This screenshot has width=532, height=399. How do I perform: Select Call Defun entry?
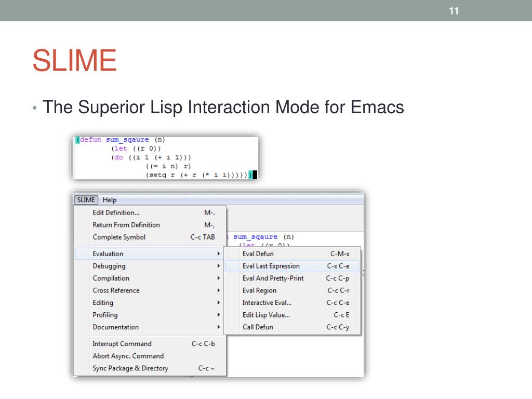[292, 327]
